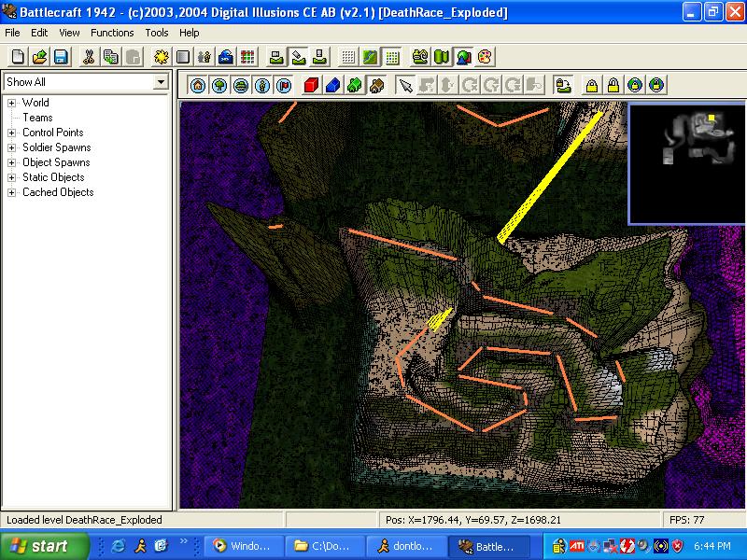Open a level using the folder icon

click(39, 57)
